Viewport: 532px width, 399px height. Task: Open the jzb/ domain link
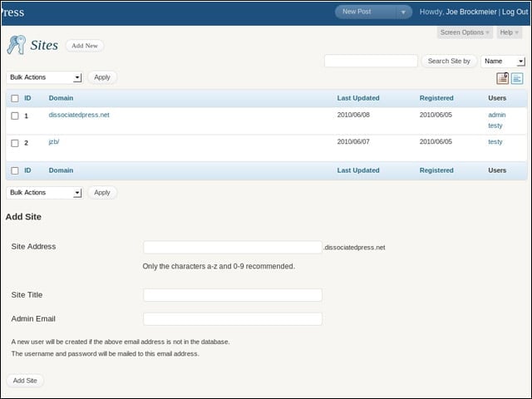(x=53, y=142)
